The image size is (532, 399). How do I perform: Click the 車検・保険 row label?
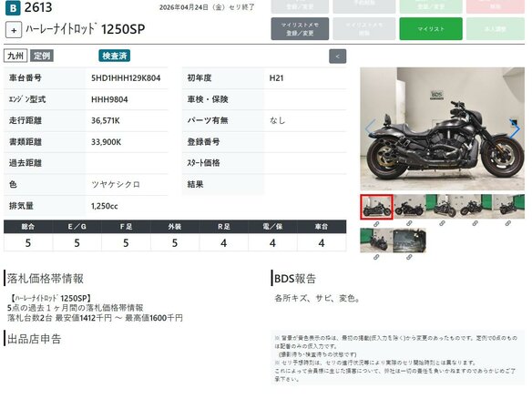pos(208,99)
